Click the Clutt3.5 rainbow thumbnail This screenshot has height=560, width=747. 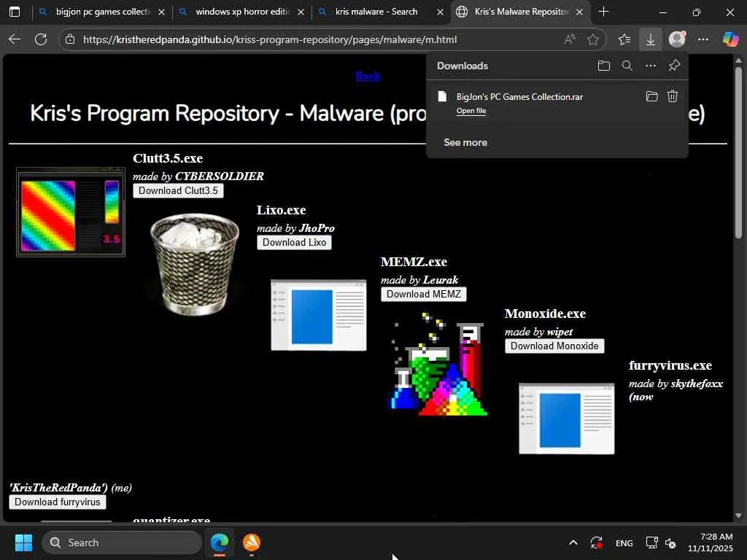tap(71, 212)
